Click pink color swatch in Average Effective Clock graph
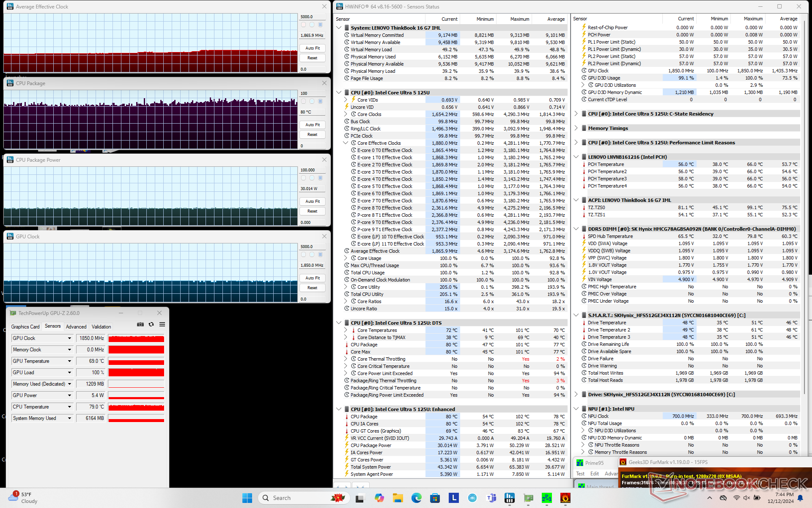 point(304,25)
